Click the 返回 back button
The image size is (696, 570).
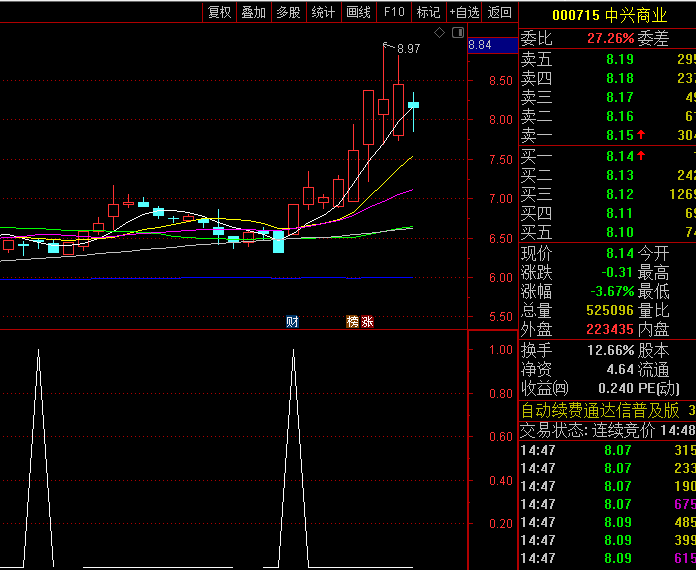point(499,12)
